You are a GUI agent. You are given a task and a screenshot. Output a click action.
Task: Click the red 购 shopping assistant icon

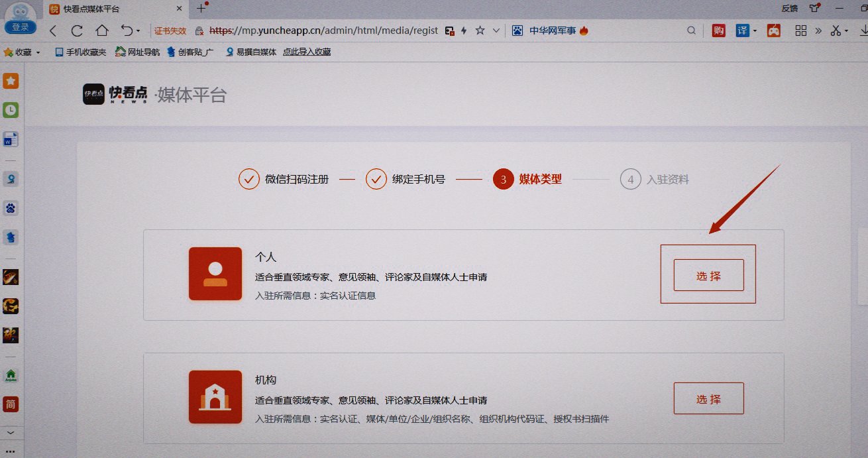tap(718, 30)
